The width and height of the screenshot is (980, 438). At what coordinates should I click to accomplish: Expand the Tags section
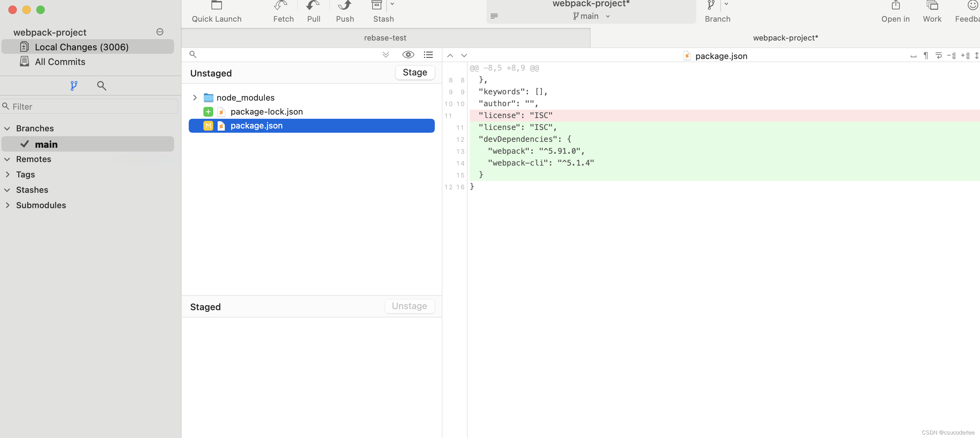[x=7, y=175]
